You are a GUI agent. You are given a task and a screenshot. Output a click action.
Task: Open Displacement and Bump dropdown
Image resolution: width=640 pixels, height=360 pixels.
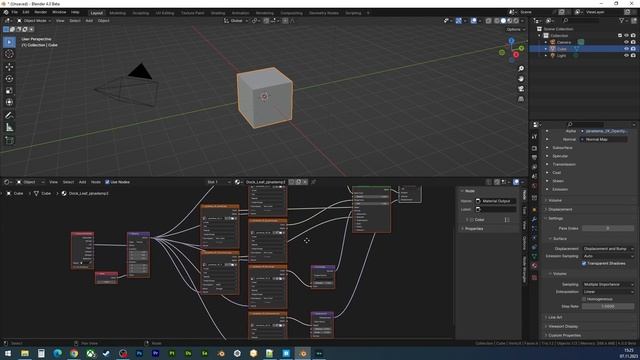coord(608,249)
